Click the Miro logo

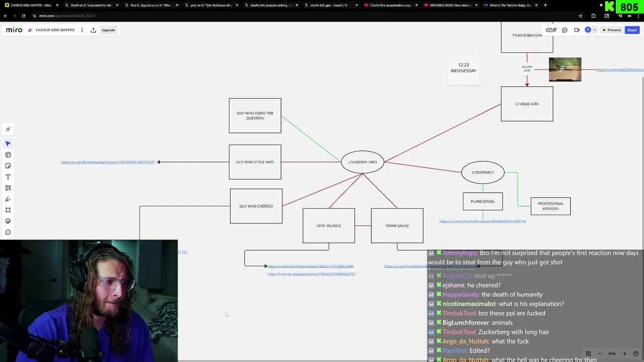tap(14, 30)
